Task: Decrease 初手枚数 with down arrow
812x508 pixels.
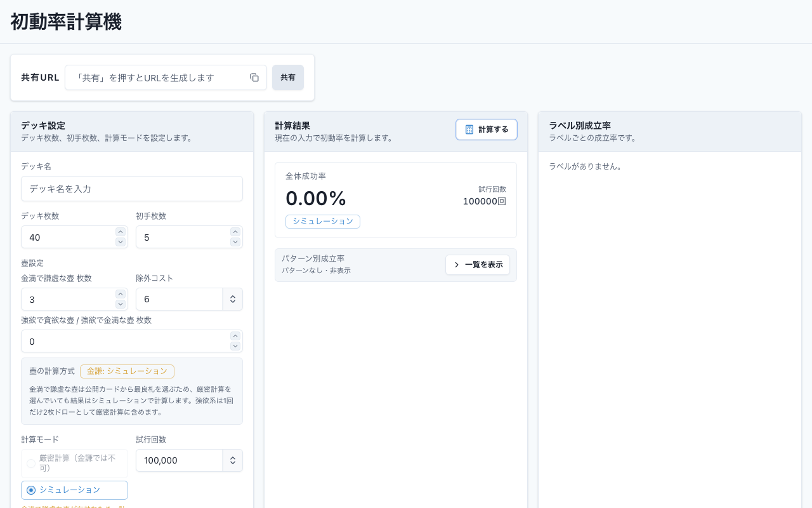Action: point(235,242)
